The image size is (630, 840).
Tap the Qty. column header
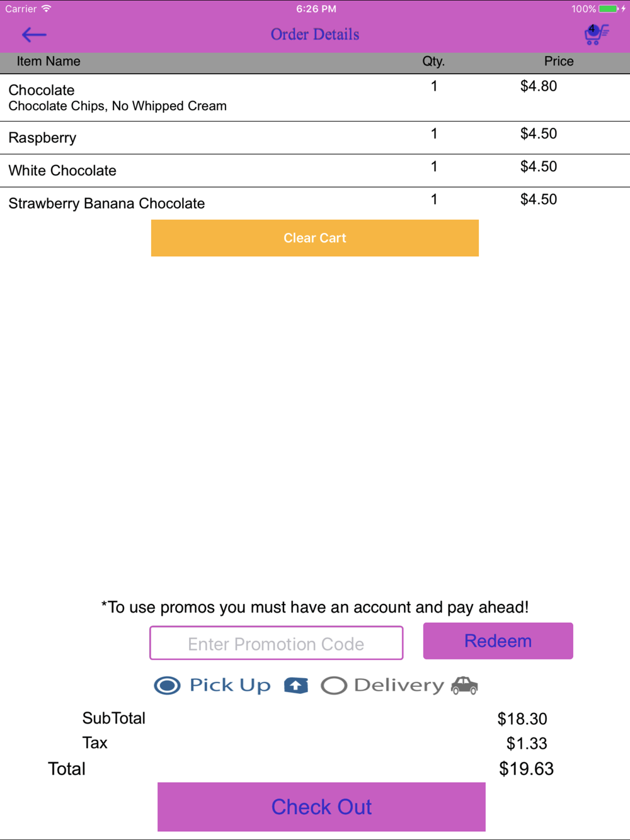pyautogui.click(x=433, y=61)
